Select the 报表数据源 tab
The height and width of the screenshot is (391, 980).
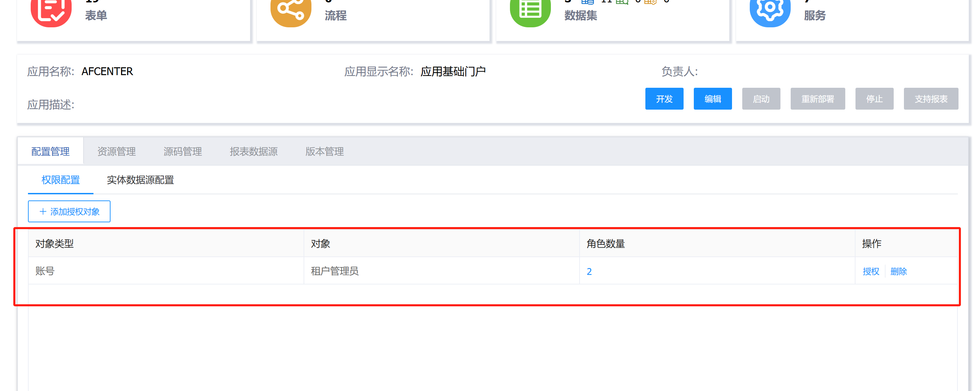coord(253,152)
